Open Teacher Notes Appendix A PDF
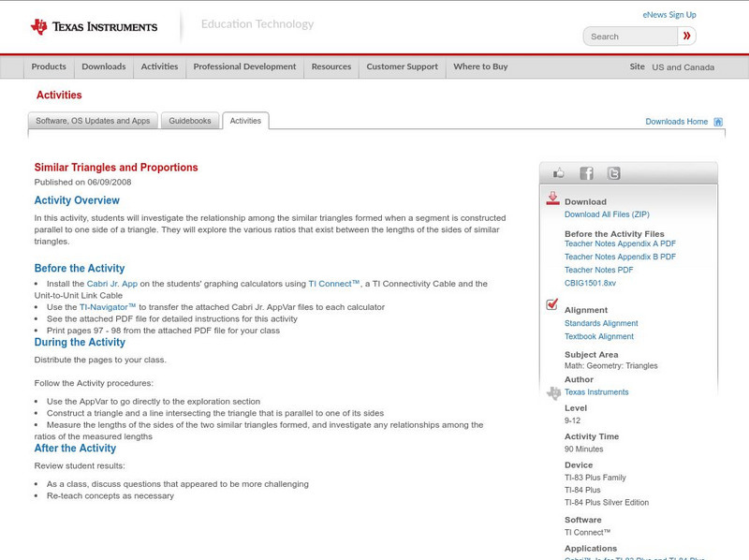The height and width of the screenshot is (560, 749). click(620, 243)
